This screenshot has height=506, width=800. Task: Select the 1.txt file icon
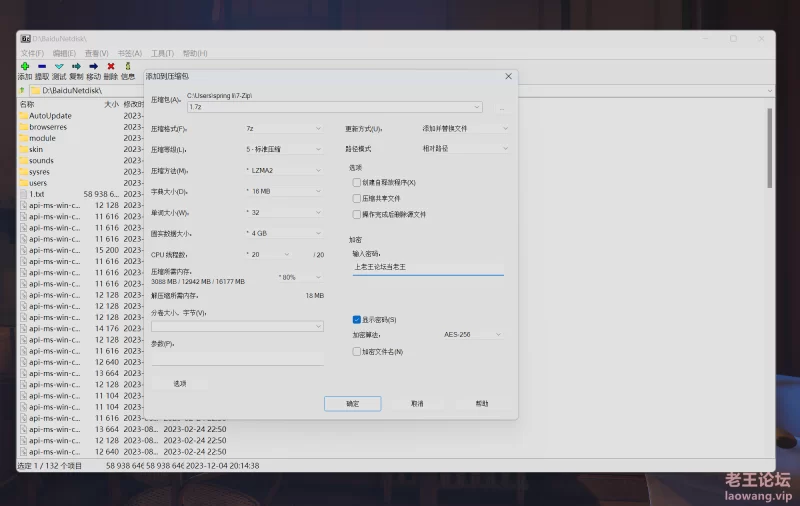click(23, 194)
